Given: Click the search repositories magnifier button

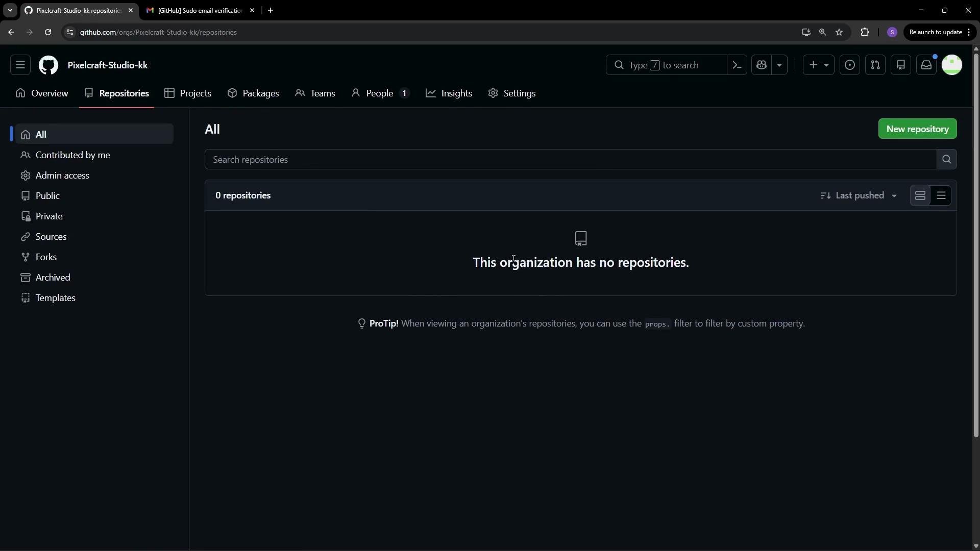Looking at the screenshot, I should pos(947,160).
